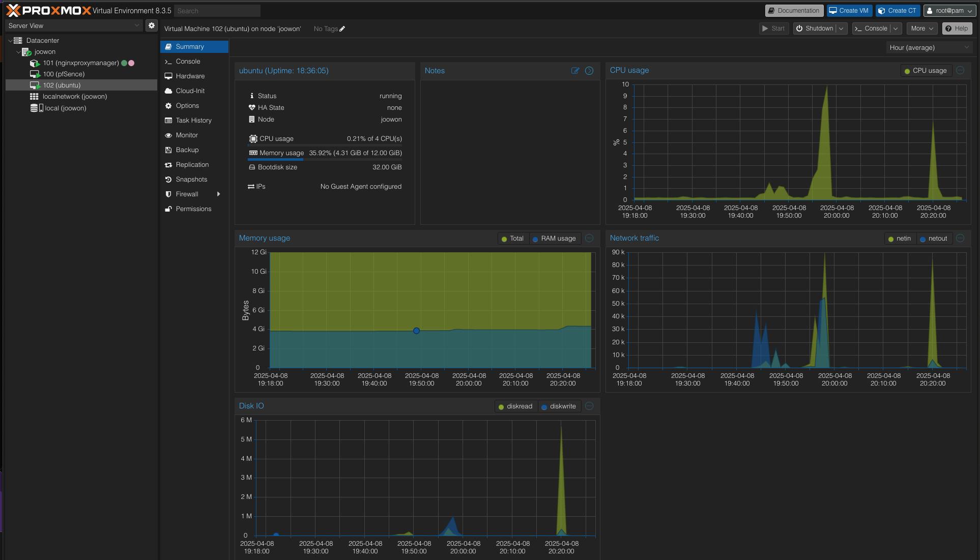Image resolution: width=980 pixels, height=560 pixels.
Task: Select the local (joowon) storage item
Action: pos(65,108)
